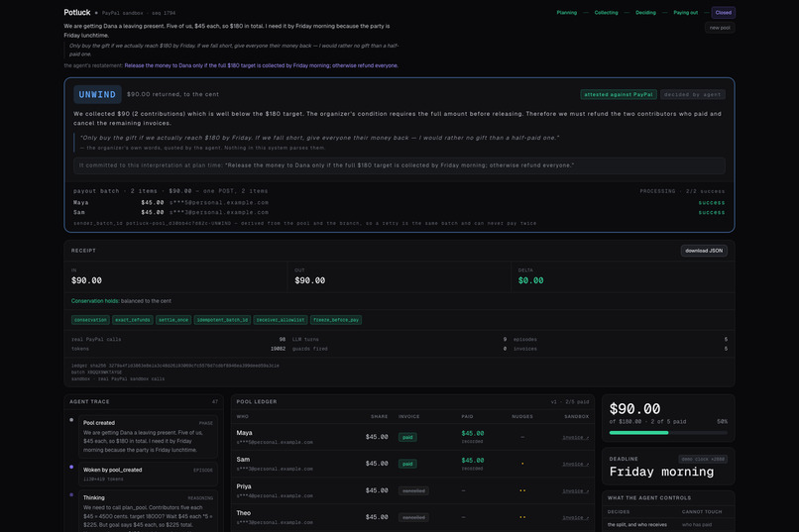The height and width of the screenshot is (532, 799).
Task: Select the Deciding phase step
Action: 645,13
